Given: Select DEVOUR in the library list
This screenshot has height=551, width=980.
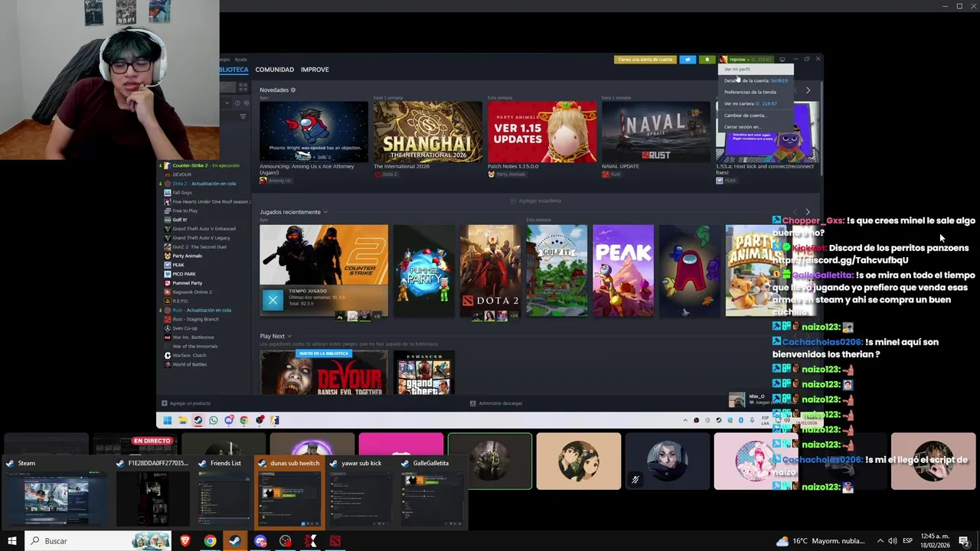Looking at the screenshot, I should point(181,174).
